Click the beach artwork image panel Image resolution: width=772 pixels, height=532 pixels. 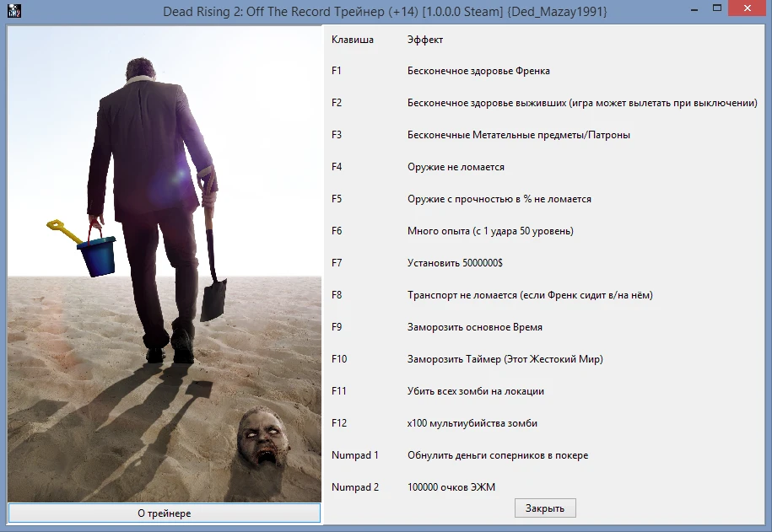pos(165,261)
